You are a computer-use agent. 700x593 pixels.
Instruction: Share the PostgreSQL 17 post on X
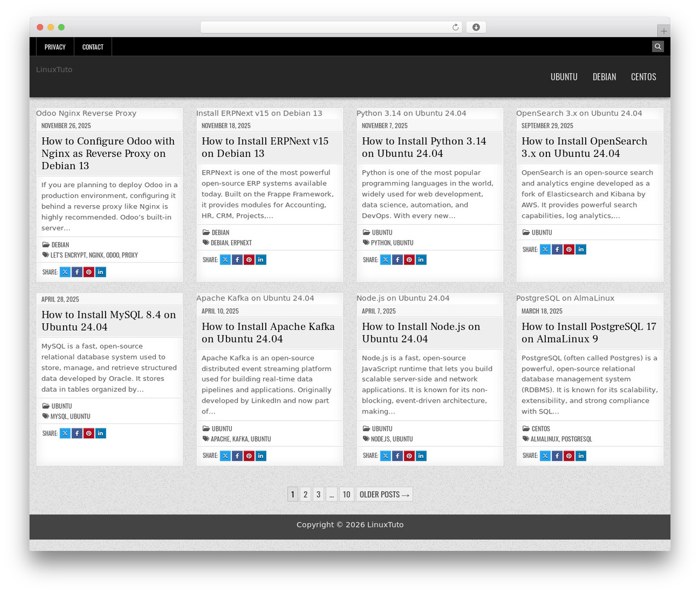[x=545, y=456]
